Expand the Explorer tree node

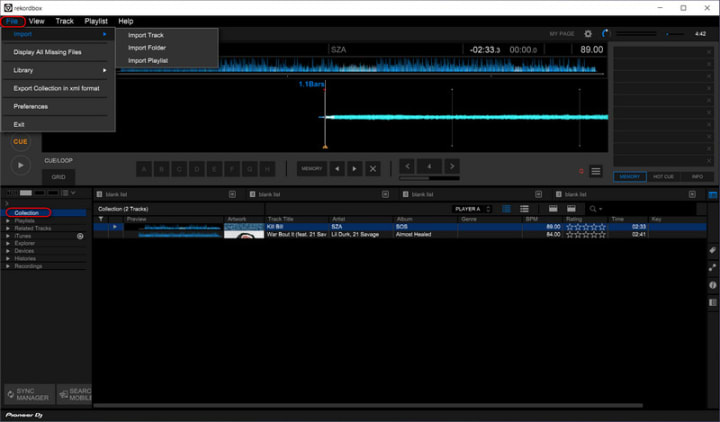point(8,243)
